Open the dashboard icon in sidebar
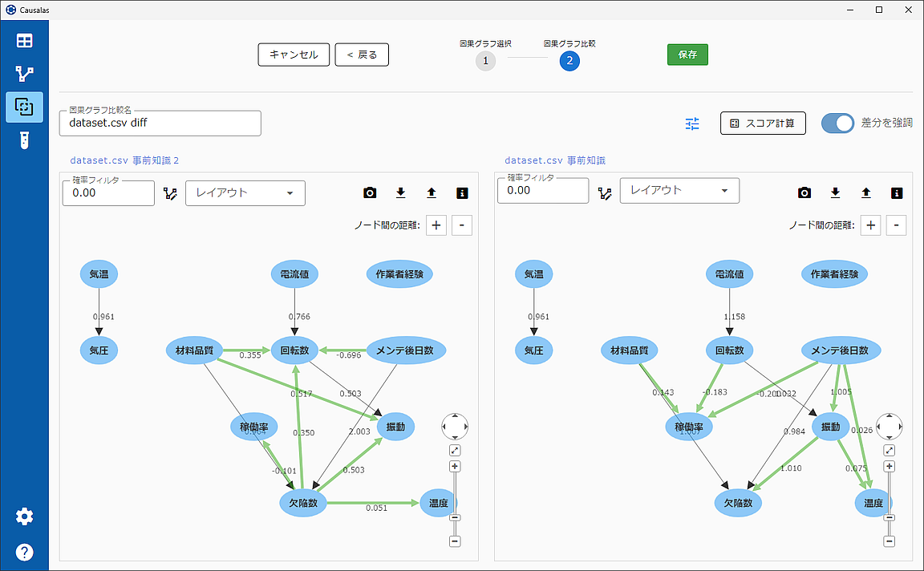This screenshot has height=571, width=924. [x=24, y=41]
